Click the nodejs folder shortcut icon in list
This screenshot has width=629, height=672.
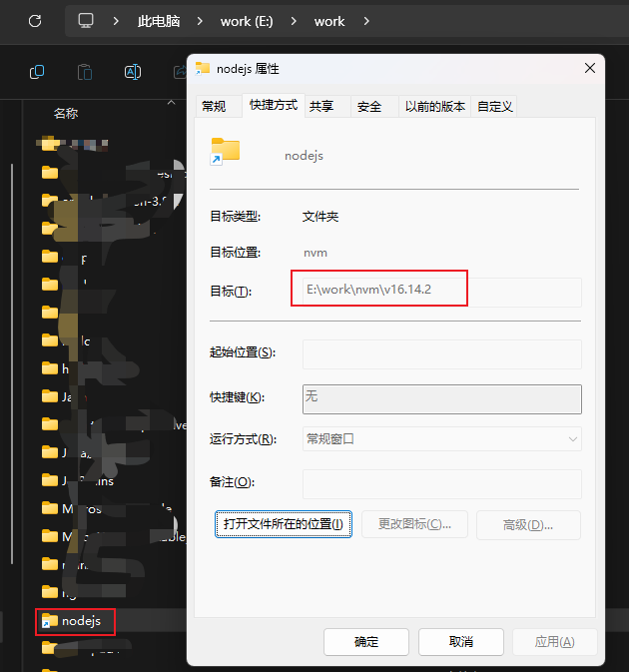point(50,621)
